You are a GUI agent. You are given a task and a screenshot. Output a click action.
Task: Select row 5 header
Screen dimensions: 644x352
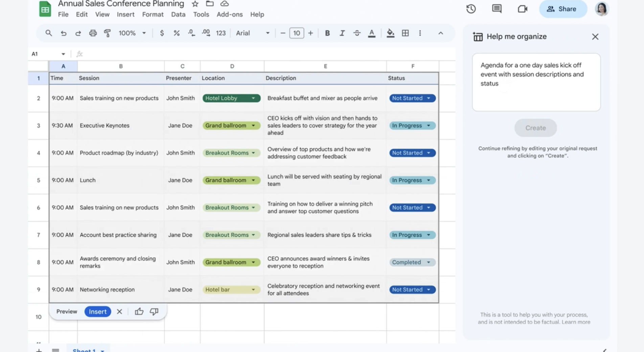click(x=38, y=180)
